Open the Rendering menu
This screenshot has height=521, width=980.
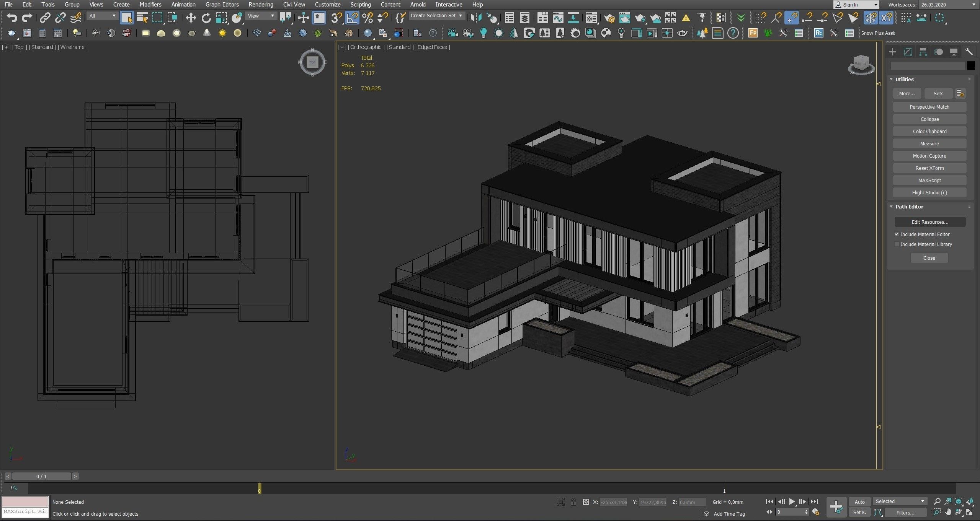pos(261,5)
